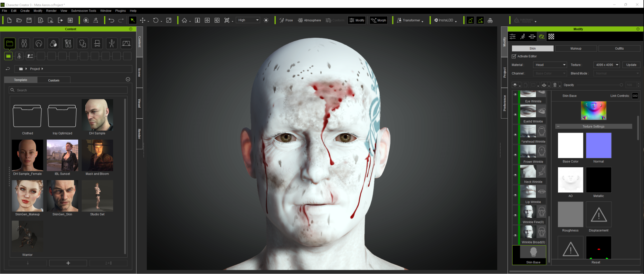Image resolution: width=644 pixels, height=274 pixels.
Task: Reset camera to the Home view
Action: (x=185, y=20)
